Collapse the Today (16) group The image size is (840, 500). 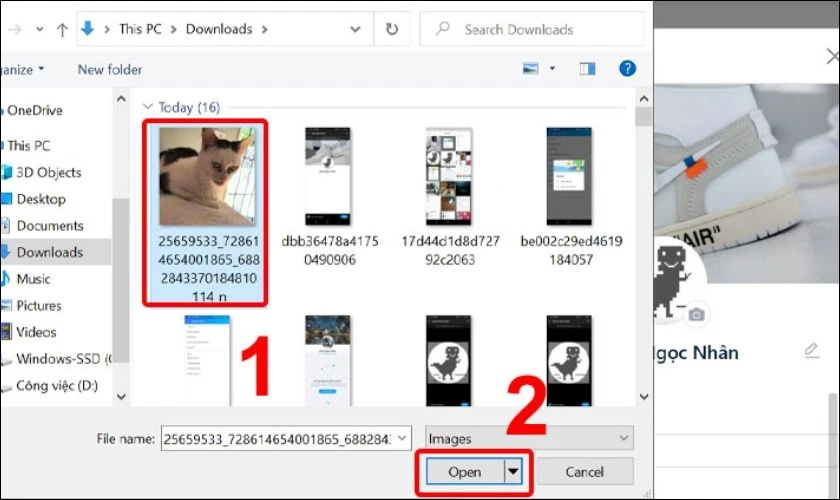coord(149,107)
